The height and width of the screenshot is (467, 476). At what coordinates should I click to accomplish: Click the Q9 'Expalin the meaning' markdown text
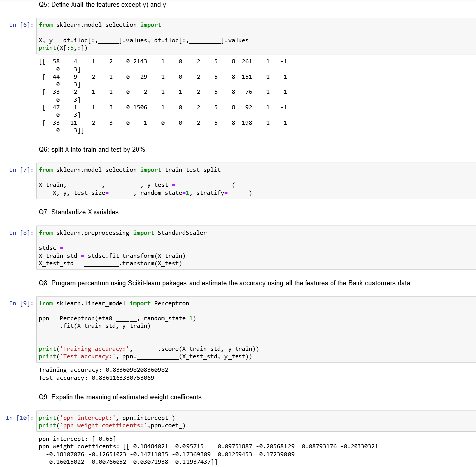[121, 397]
